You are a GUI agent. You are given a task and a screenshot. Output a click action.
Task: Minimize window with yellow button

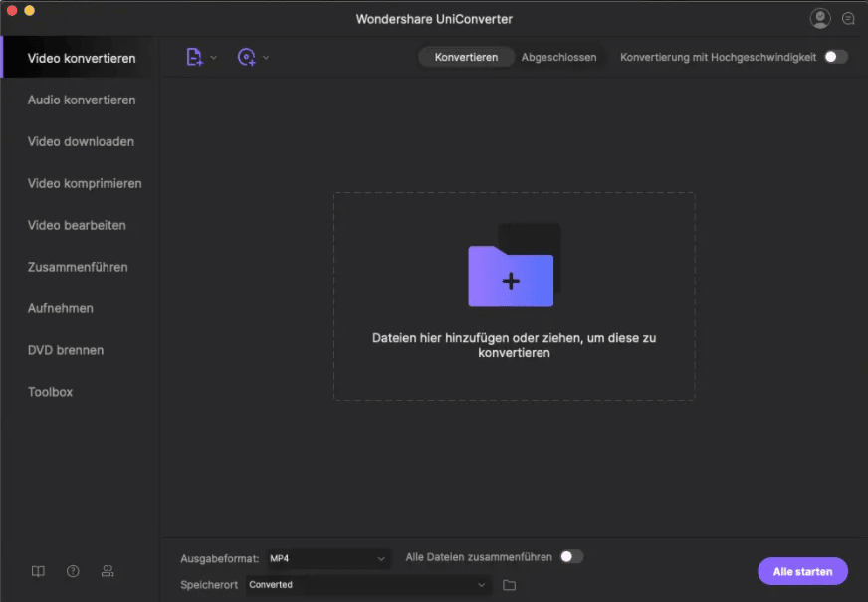click(x=29, y=10)
